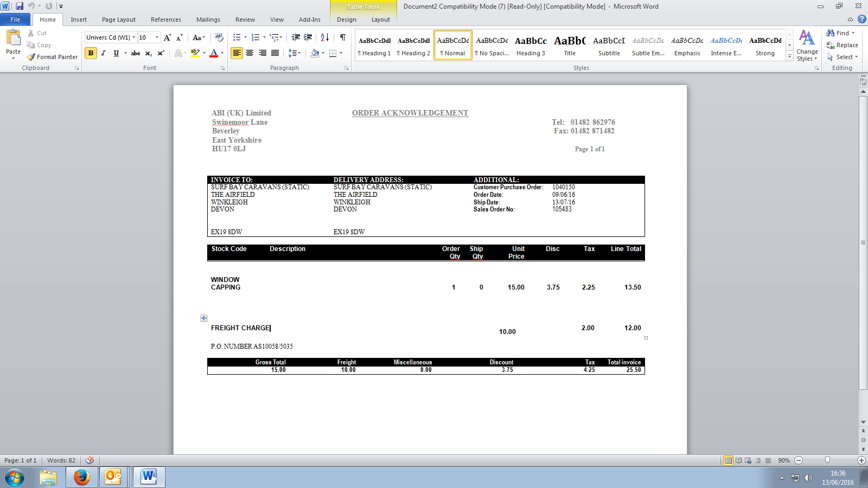Image resolution: width=868 pixels, height=488 pixels.
Task: Open the File menu tab
Action: 15,20
